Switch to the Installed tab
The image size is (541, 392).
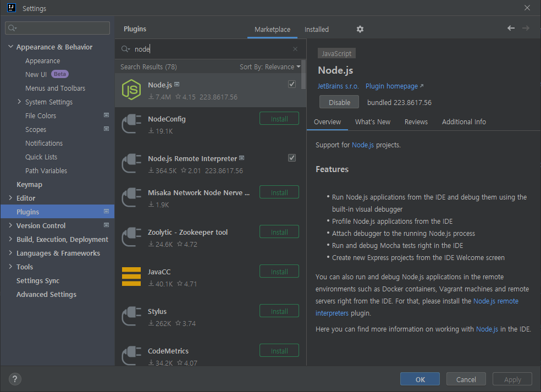[x=316, y=30]
